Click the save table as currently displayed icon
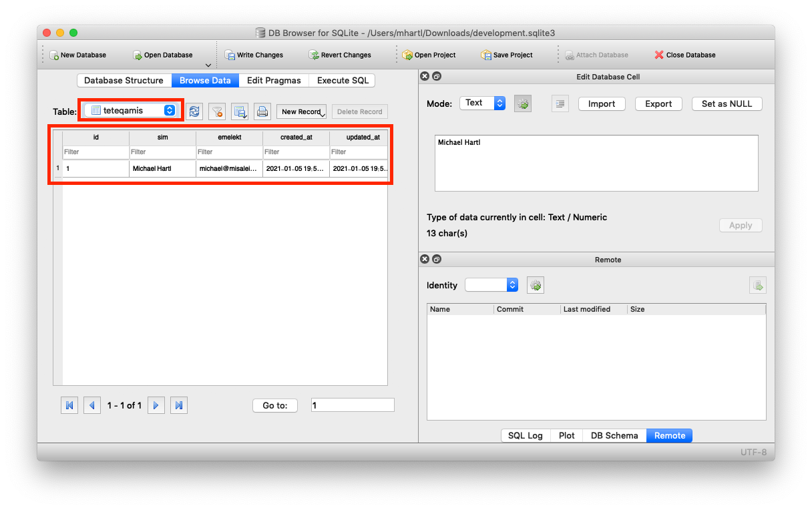This screenshot has height=510, width=812. [x=240, y=111]
